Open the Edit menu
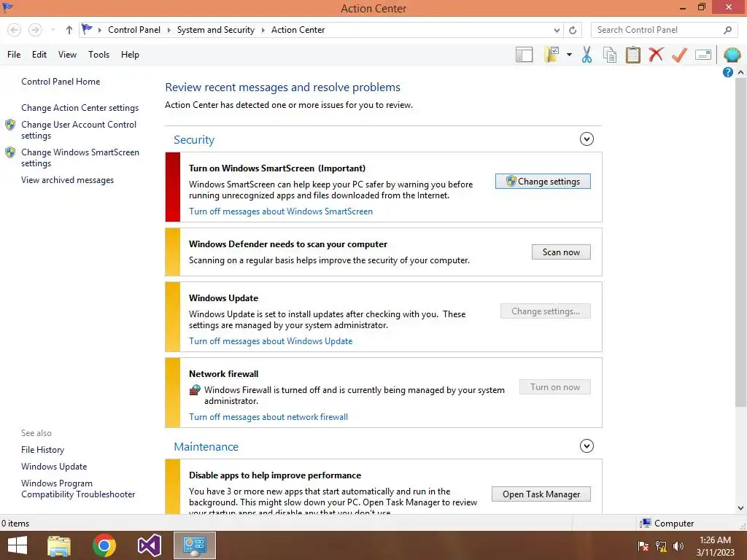This screenshot has width=747, height=560. [x=39, y=55]
